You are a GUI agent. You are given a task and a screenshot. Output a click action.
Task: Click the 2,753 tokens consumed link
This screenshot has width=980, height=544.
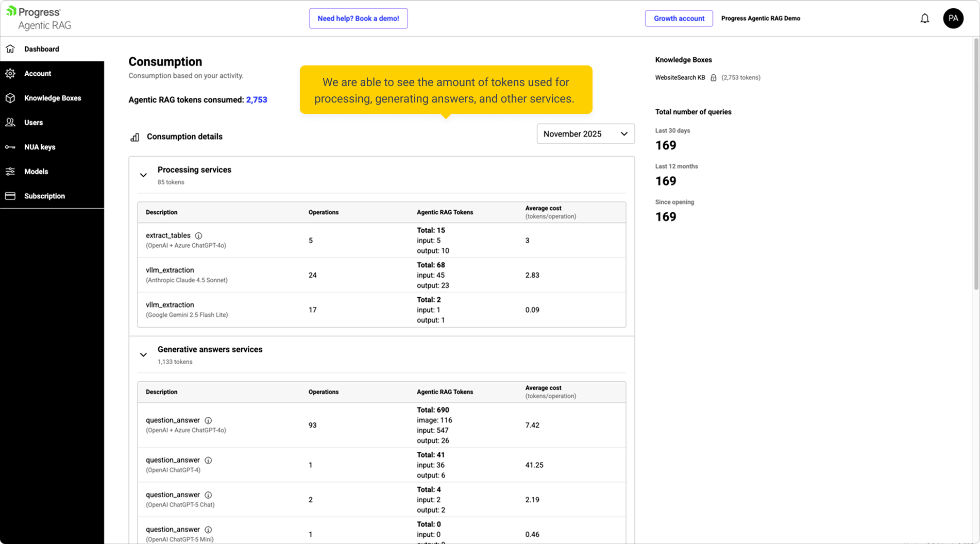click(256, 100)
